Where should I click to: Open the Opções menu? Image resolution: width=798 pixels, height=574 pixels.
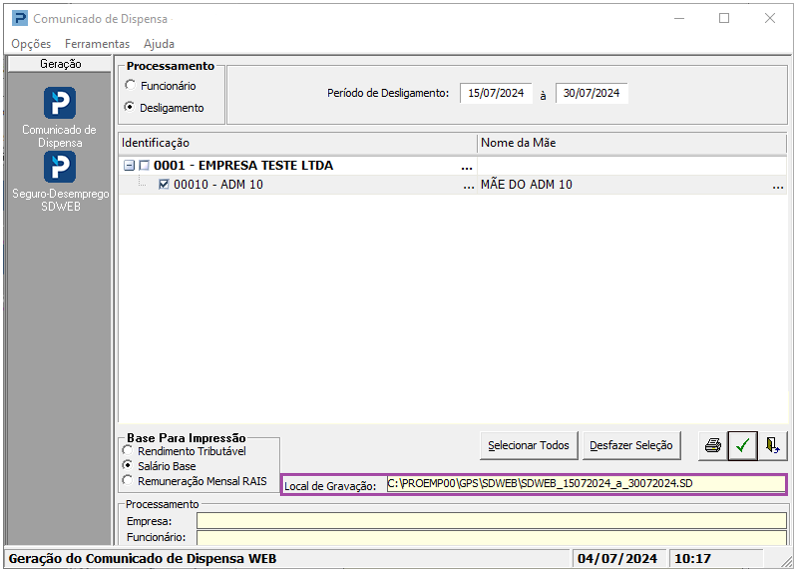[x=31, y=44]
